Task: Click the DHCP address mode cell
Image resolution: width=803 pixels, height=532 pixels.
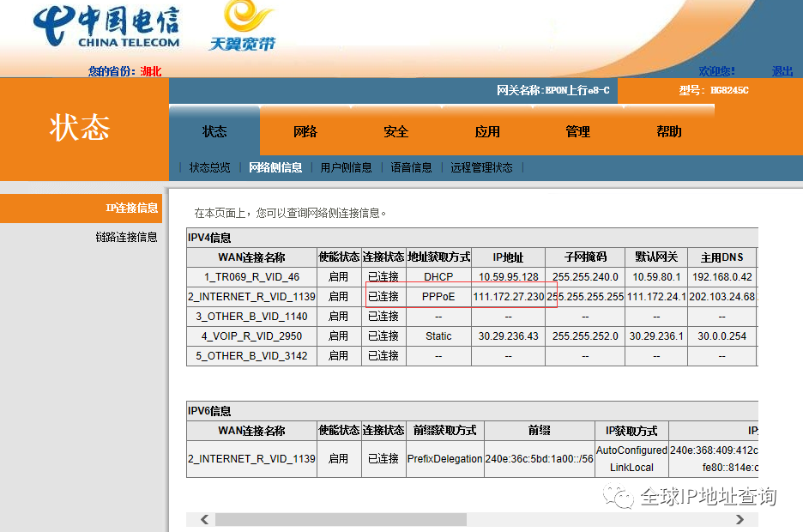Action: [438, 277]
